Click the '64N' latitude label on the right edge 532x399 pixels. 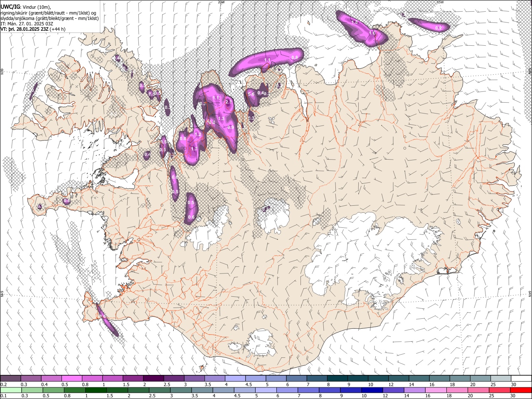tap(530, 293)
